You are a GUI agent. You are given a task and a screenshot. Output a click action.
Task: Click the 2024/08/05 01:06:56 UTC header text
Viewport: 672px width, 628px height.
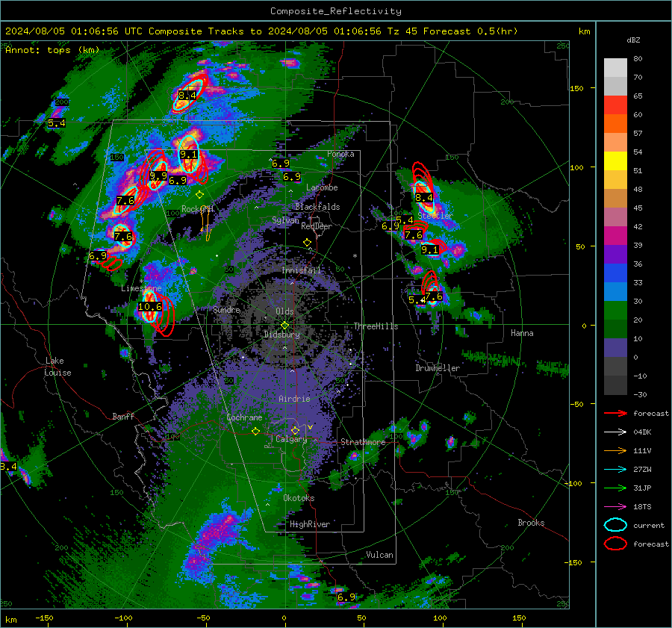(x=74, y=31)
